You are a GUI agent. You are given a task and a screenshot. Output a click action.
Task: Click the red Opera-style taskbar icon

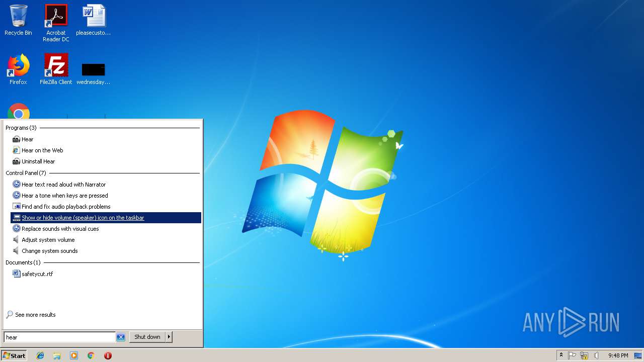(108, 355)
